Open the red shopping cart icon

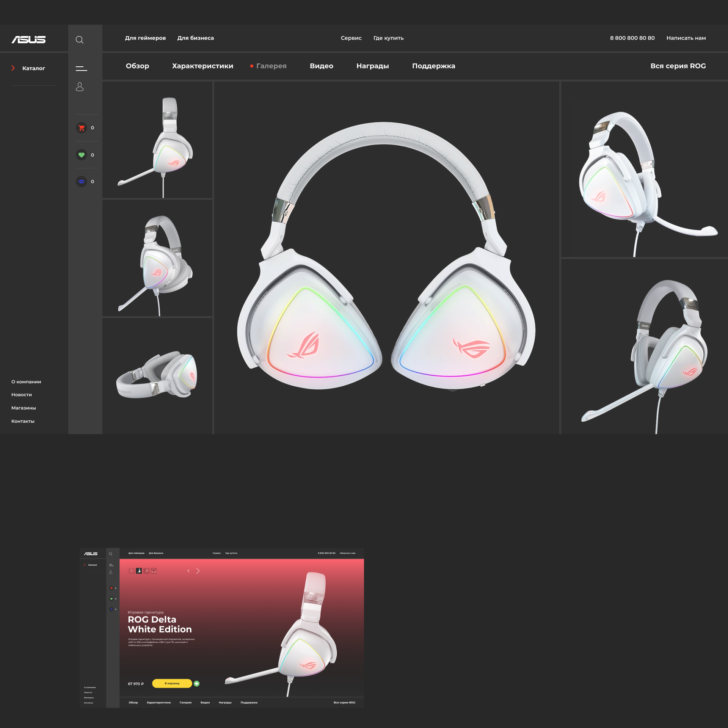82,128
